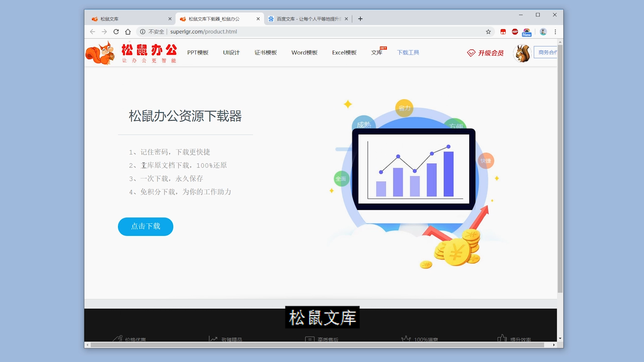Click the 点击下载 button
The height and width of the screenshot is (362, 644).
[145, 227]
